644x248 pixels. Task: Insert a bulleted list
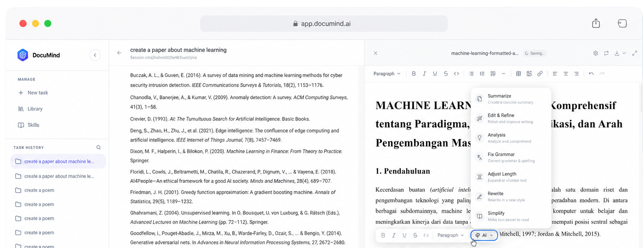tap(471, 73)
